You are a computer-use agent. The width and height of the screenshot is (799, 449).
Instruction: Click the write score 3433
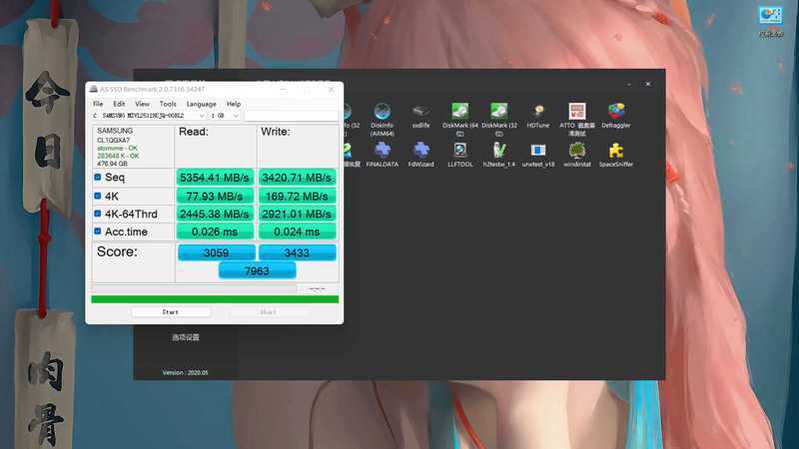coord(297,252)
